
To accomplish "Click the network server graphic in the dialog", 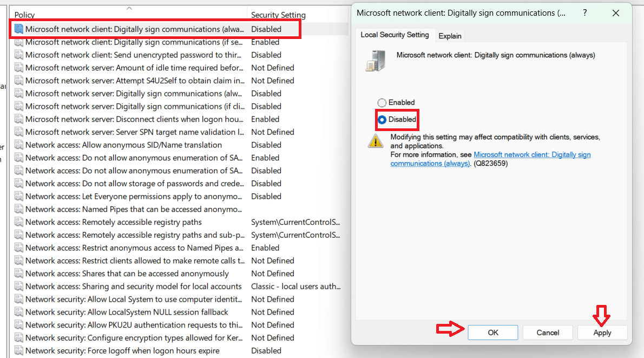I will pyautogui.click(x=375, y=61).
